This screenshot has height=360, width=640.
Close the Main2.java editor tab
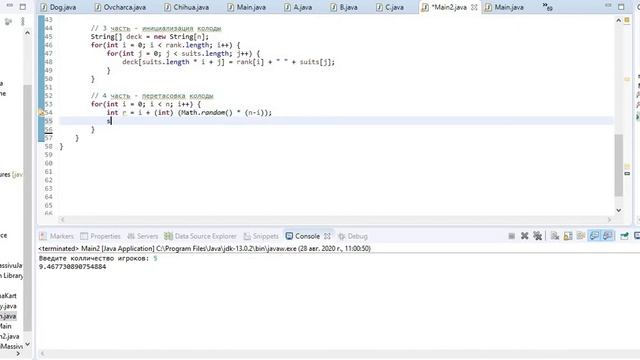pos(474,7)
